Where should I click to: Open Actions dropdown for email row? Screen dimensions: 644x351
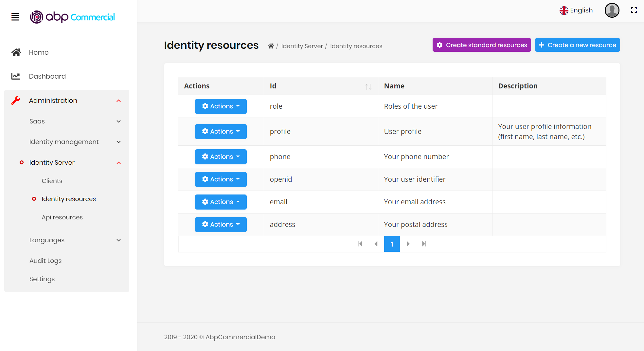221,202
